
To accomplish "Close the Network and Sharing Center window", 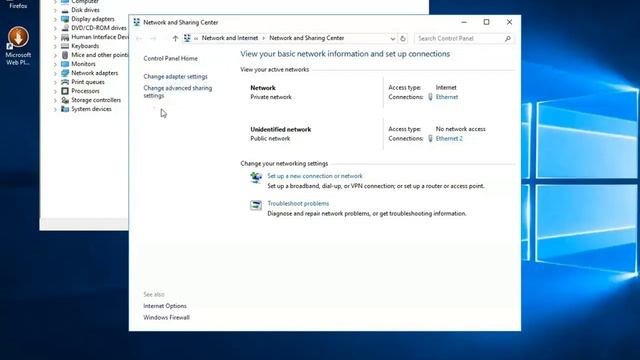I will tap(509, 22).
